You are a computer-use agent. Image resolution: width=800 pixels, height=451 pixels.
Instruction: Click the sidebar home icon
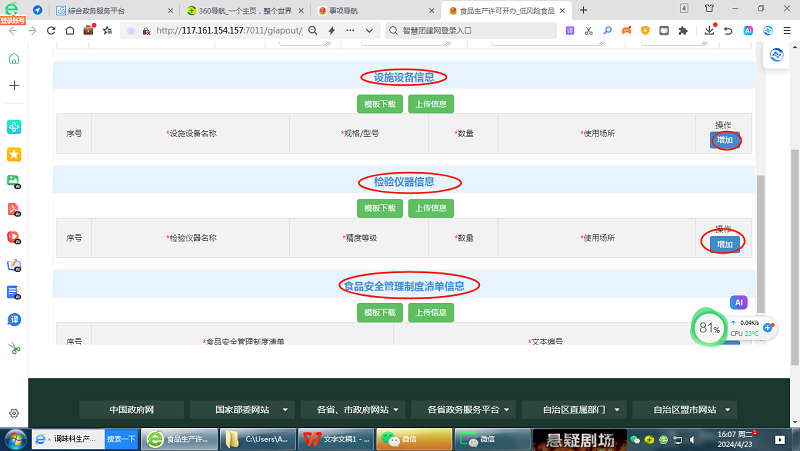click(14, 59)
